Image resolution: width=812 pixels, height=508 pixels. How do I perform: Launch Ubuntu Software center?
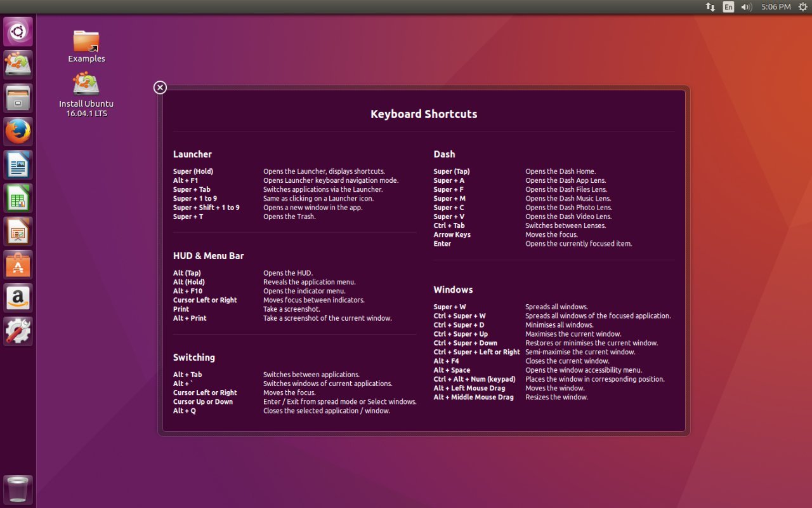pyautogui.click(x=18, y=265)
